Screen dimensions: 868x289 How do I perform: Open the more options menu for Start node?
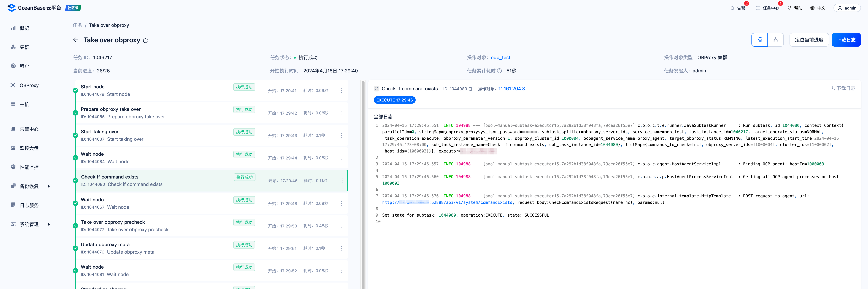click(x=341, y=91)
